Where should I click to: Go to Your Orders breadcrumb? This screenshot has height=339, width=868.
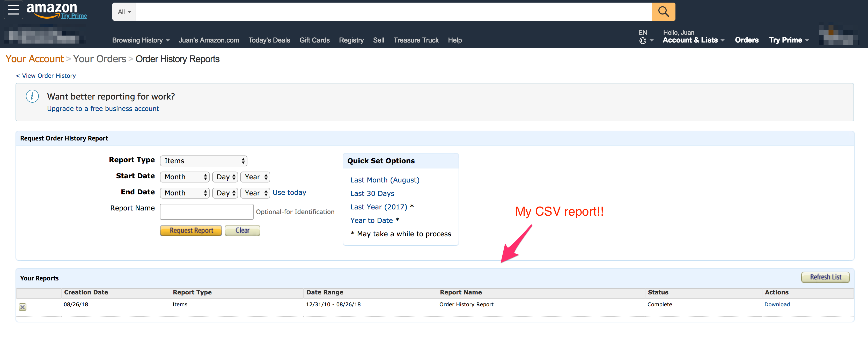click(x=100, y=59)
